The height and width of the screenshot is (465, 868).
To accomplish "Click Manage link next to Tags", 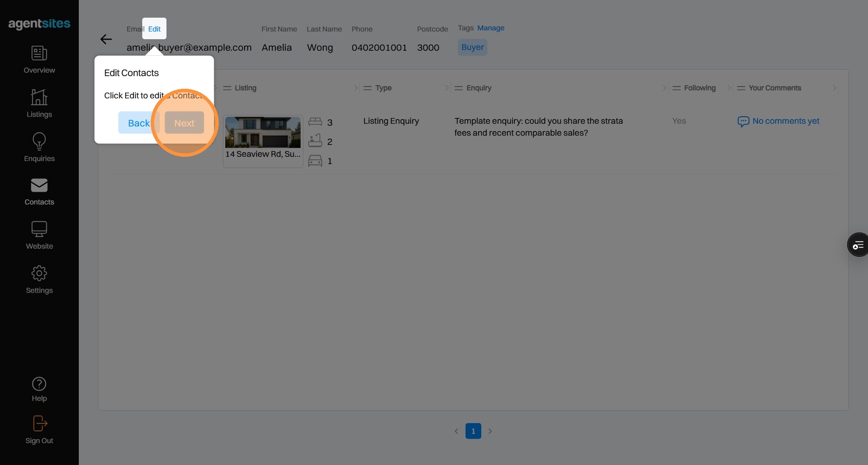I will coord(491,28).
